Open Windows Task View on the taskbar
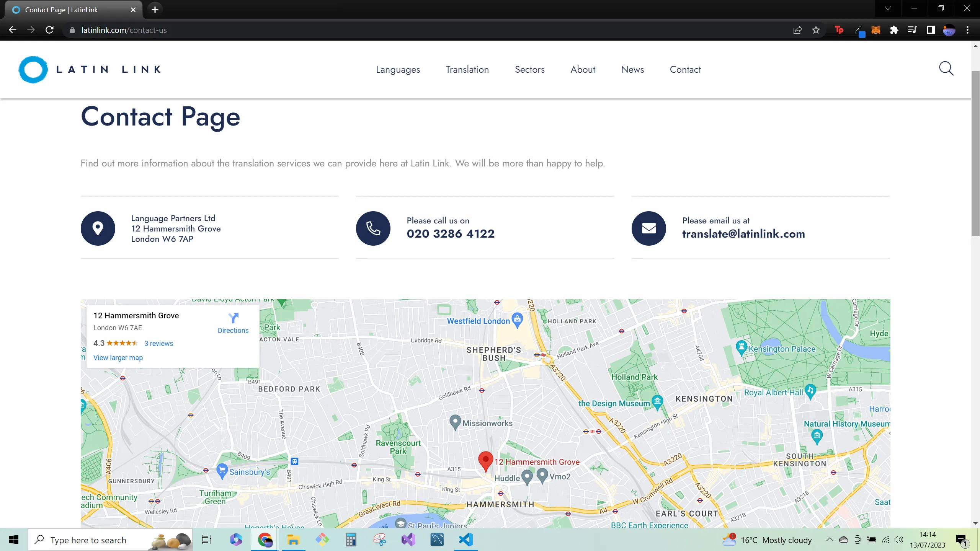This screenshot has width=980, height=551. (x=207, y=540)
